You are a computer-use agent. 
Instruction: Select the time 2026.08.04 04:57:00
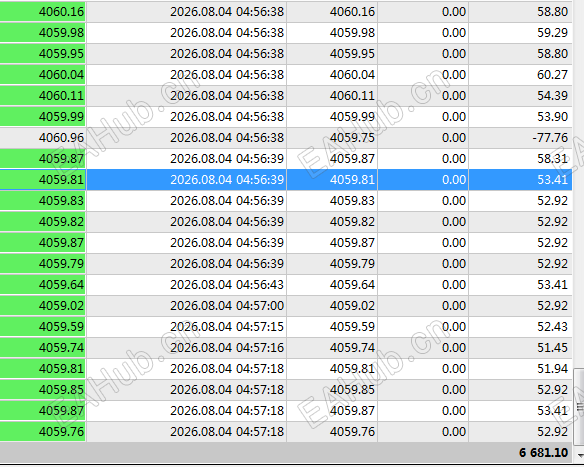pos(227,306)
